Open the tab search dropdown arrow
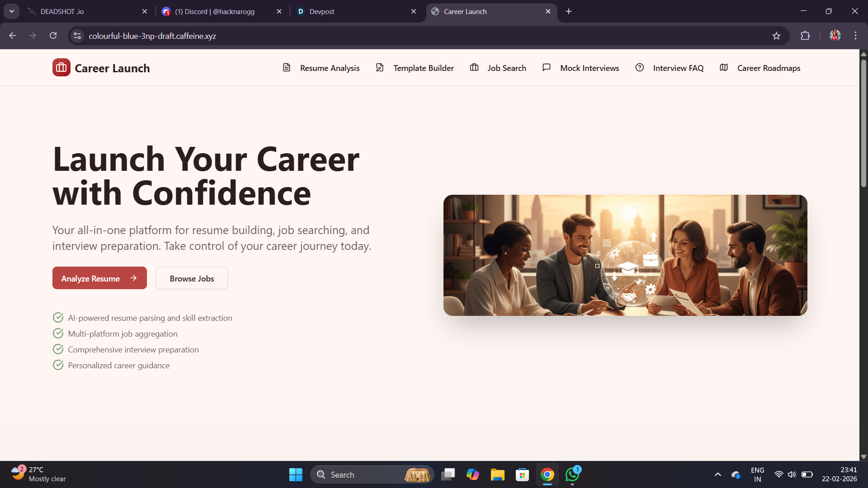Viewport: 868px width, 488px height. pos(12,11)
